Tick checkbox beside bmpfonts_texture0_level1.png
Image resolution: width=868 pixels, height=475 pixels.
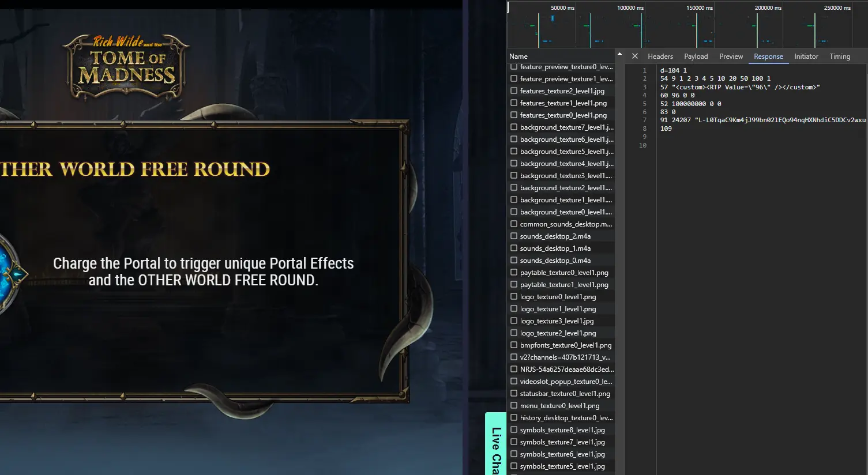514,345
